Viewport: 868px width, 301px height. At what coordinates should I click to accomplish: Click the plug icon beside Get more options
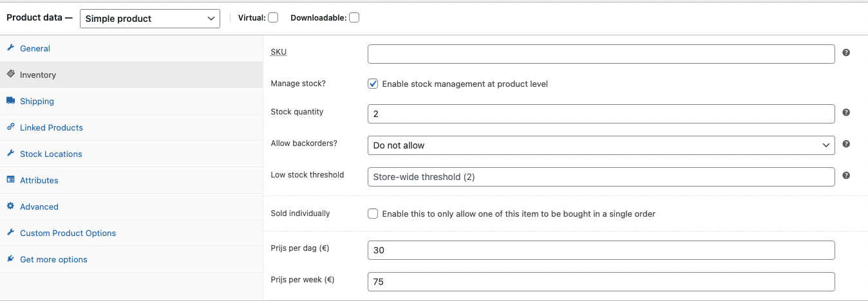[10, 259]
